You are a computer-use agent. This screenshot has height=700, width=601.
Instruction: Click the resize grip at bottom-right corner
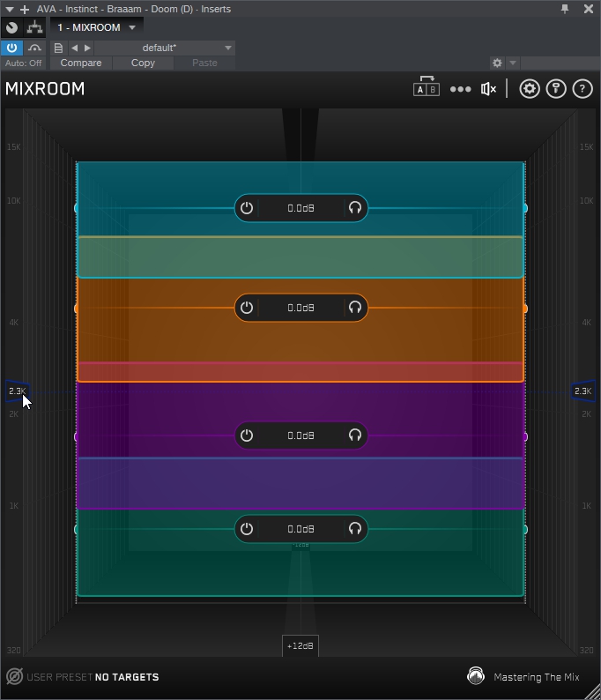pos(592,691)
